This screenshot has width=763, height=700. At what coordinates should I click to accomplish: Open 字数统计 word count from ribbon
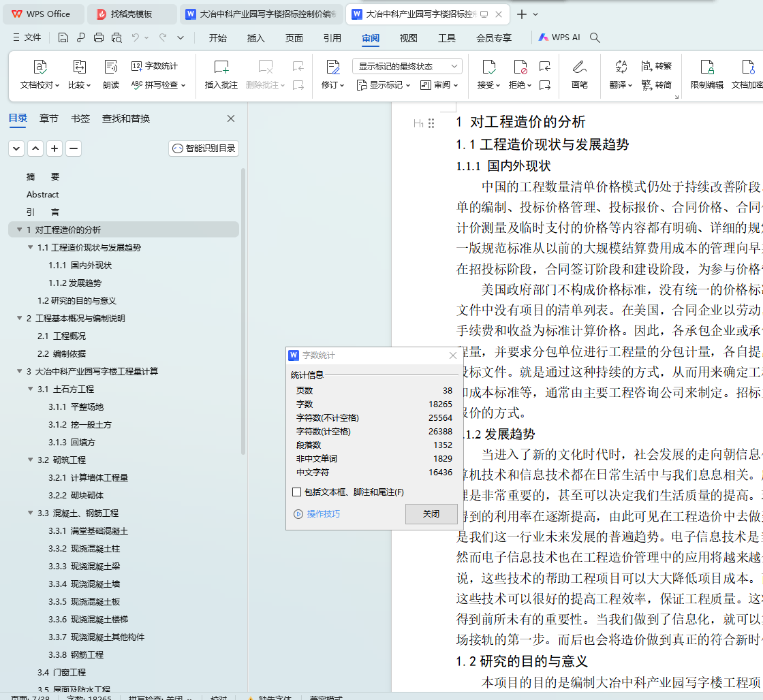[155, 66]
